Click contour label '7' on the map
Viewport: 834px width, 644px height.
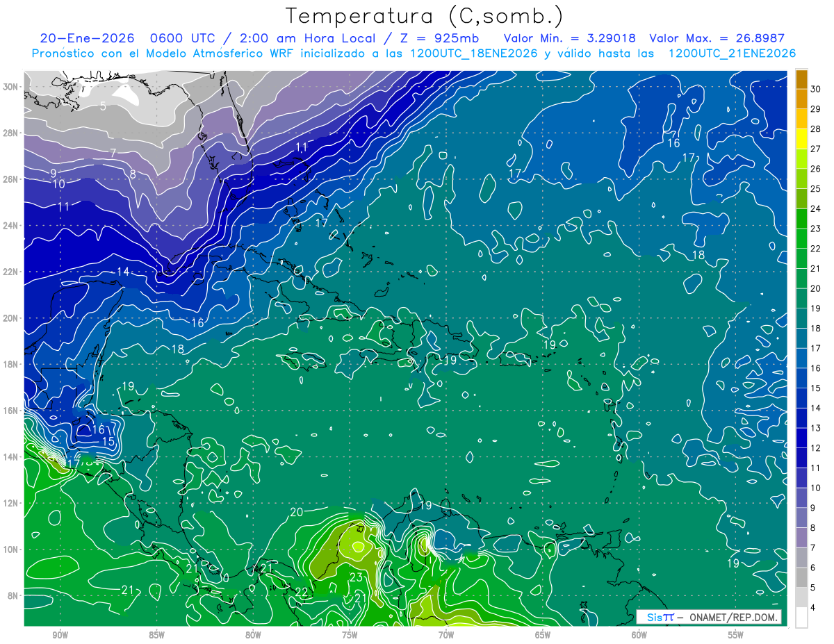click(113, 152)
